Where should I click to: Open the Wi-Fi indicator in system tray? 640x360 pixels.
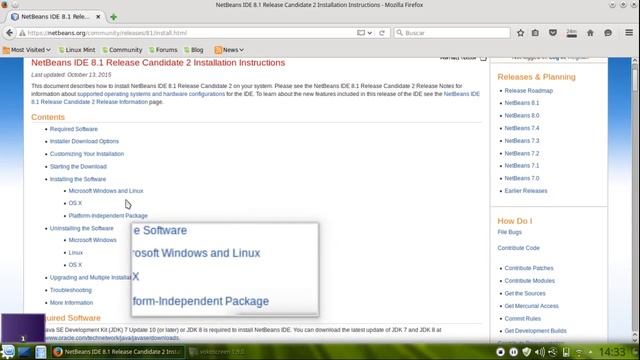tap(579, 352)
